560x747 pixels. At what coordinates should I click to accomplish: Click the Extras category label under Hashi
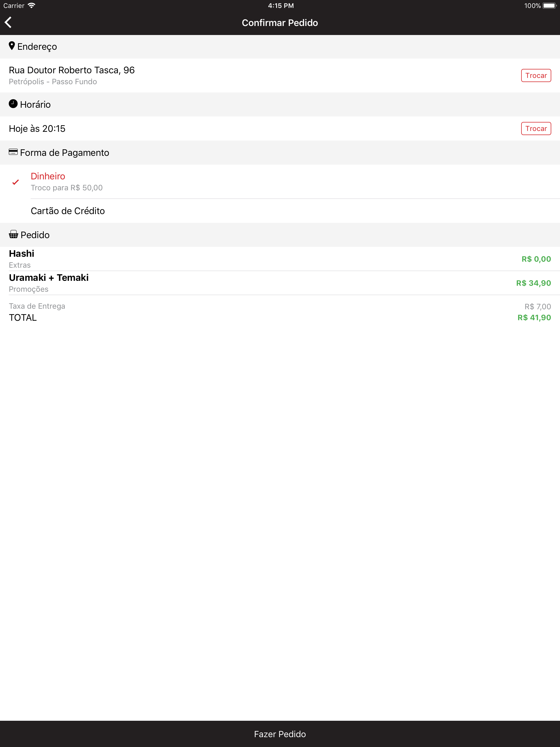pyautogui.click(x=20, y=265)
